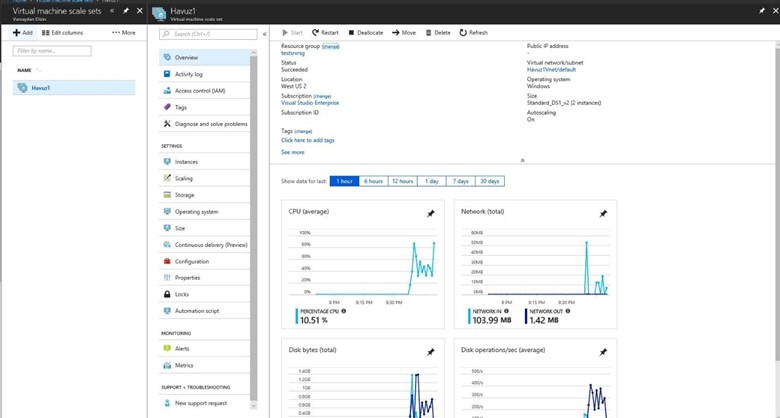Pin the CPU (average) chart to dashboard
The image size is (780, 418).
tap(431, 214)
